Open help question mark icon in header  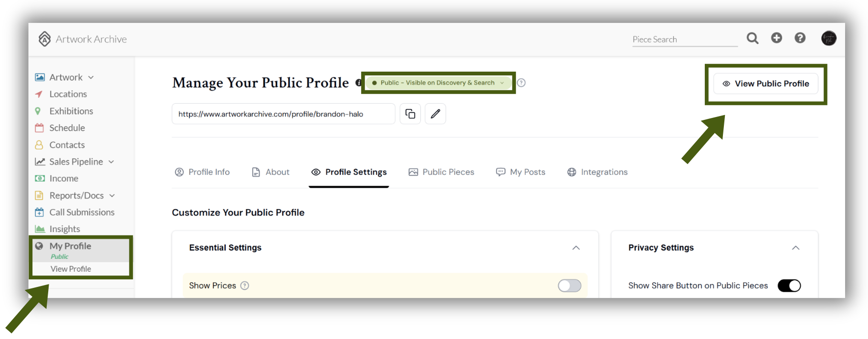800,38
